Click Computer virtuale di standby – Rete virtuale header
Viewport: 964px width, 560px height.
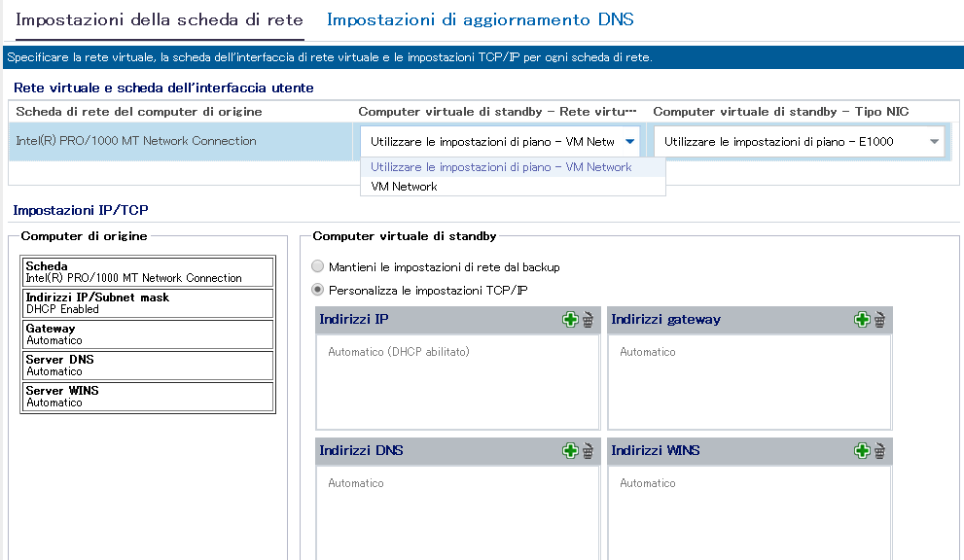[497, 112]
